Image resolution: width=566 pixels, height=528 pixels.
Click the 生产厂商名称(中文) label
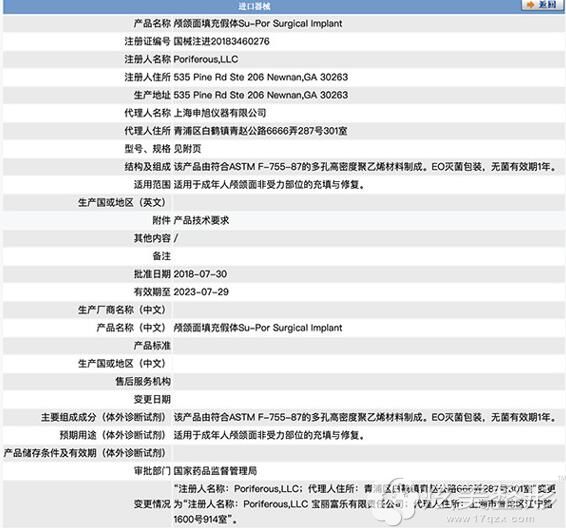coord(123,310)
